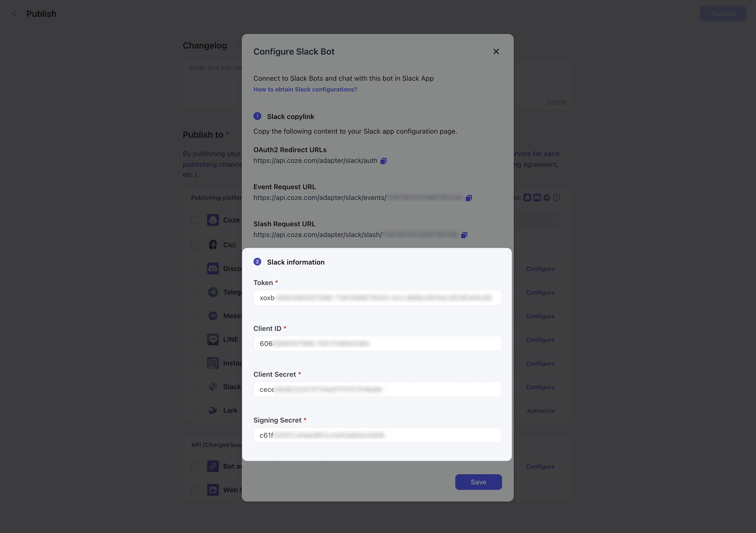Go back using the arrow next to Publish
Viewport: 756px width, 533px height.
(14, 14)
